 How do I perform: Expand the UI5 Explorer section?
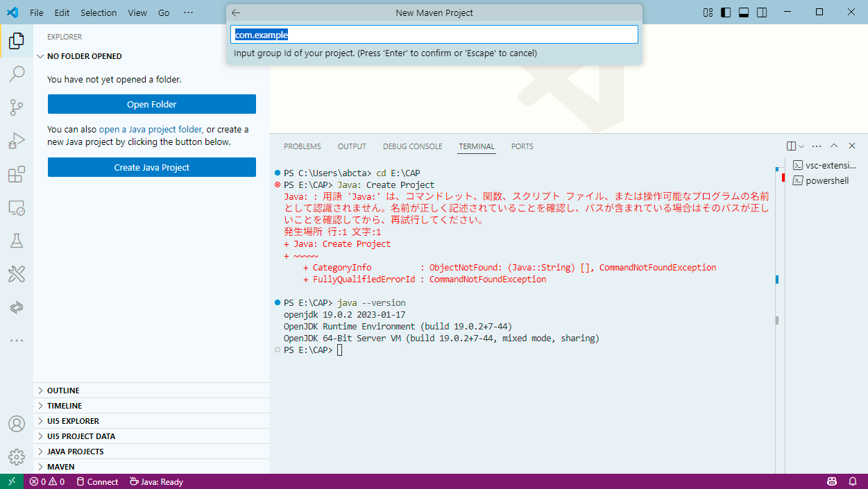click(151, 421)
